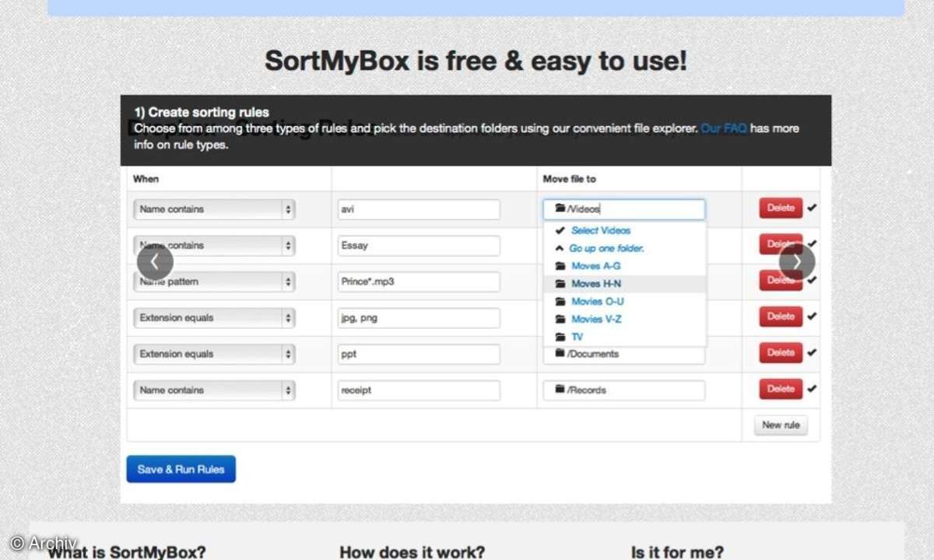Click the 'Is it for me?' heading
The width and height of the screenshot is (934, 560).
(x=677, y=552)
